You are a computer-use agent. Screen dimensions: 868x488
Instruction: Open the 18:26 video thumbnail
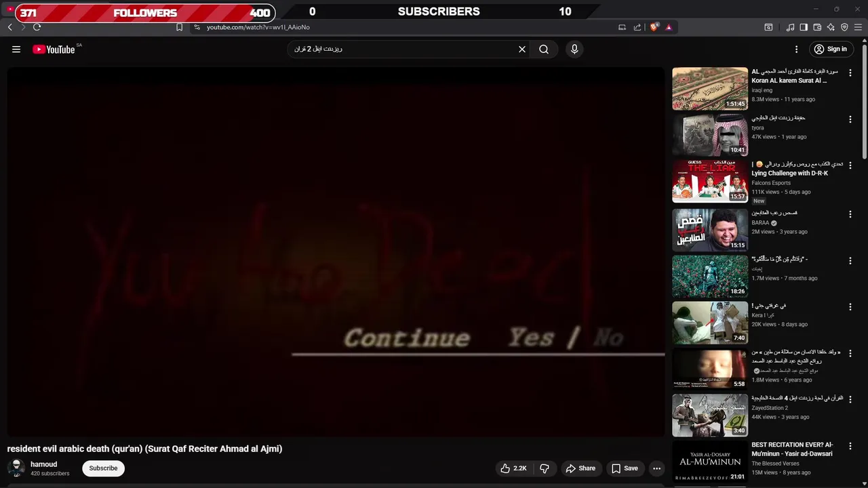pyautogui.click(x=710, y=276)
